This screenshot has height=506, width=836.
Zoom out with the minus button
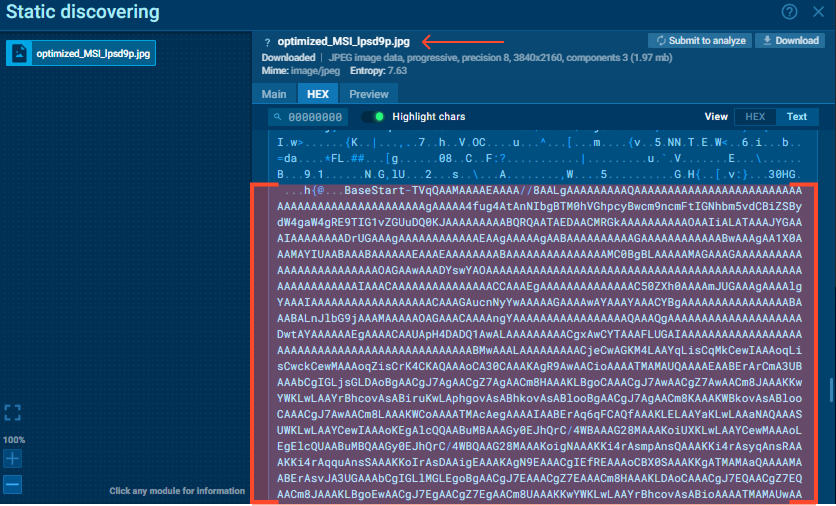[x=12, y=485]
